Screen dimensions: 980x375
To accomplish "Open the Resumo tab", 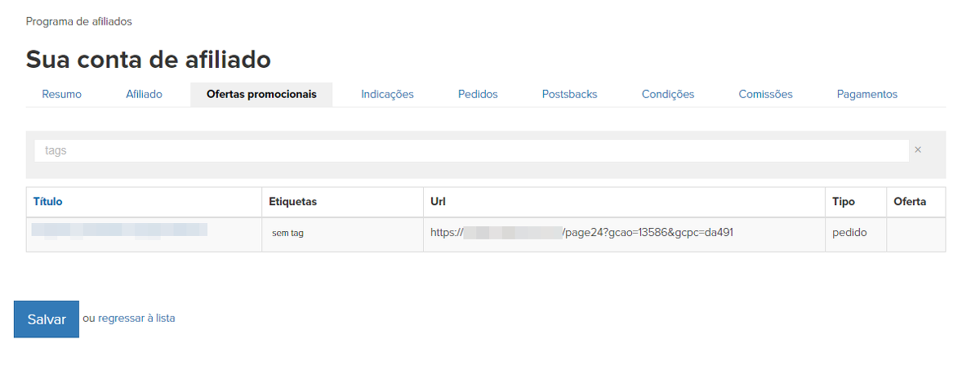I will click(x=62, y=95).
